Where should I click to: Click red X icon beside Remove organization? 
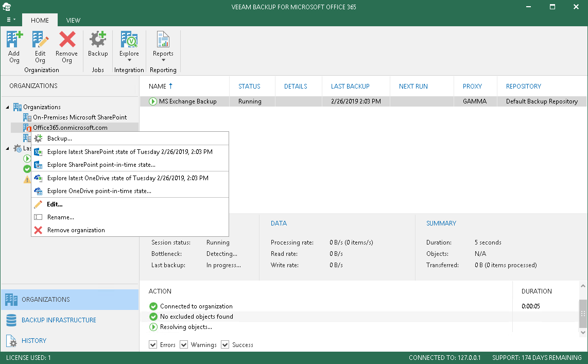coord(38,230)
